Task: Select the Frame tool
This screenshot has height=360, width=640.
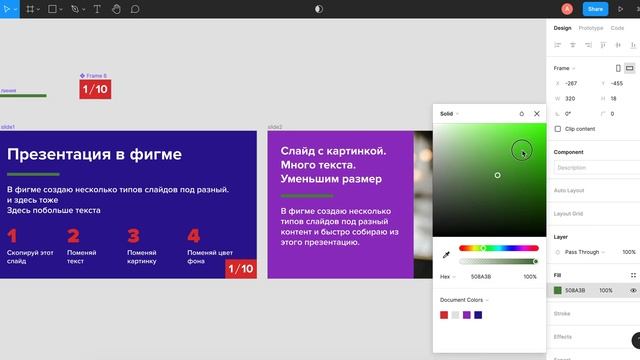Action: click(30, 9)
